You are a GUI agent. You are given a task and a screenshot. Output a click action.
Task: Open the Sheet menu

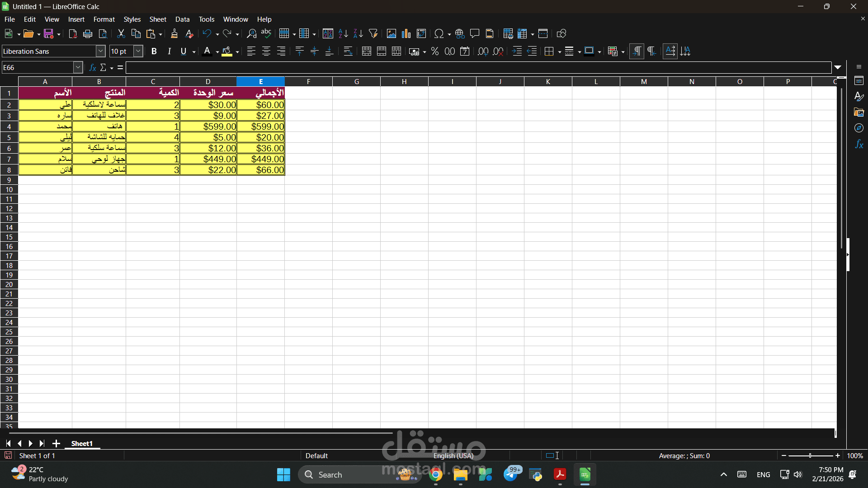point(158,19)
